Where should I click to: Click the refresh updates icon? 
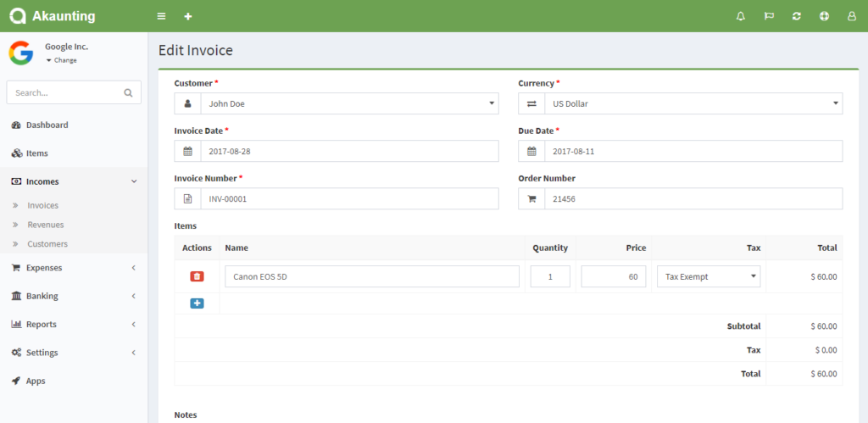(x=796, y=16)
